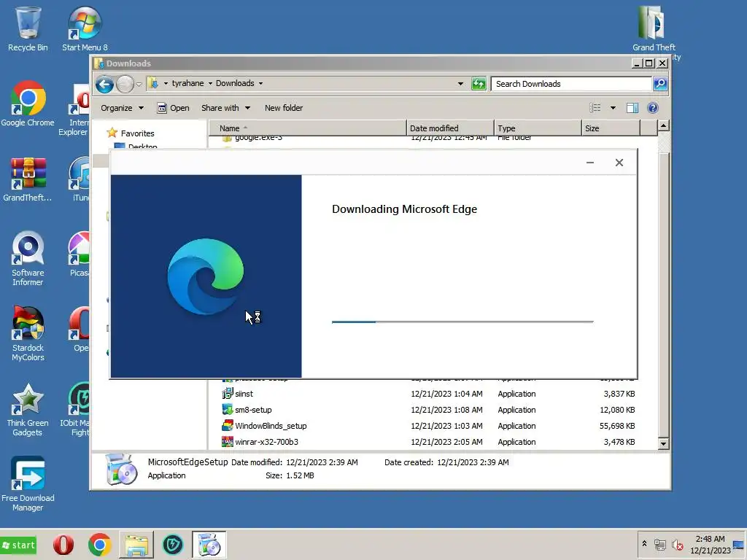Launch Free Download Manager from desktop

tap(28, 484)
